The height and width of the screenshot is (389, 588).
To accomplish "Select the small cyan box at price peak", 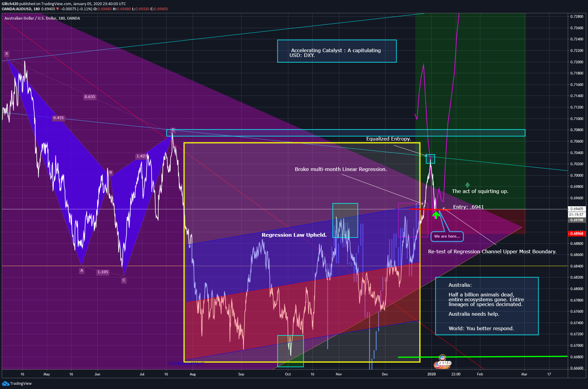I will 430,159.
